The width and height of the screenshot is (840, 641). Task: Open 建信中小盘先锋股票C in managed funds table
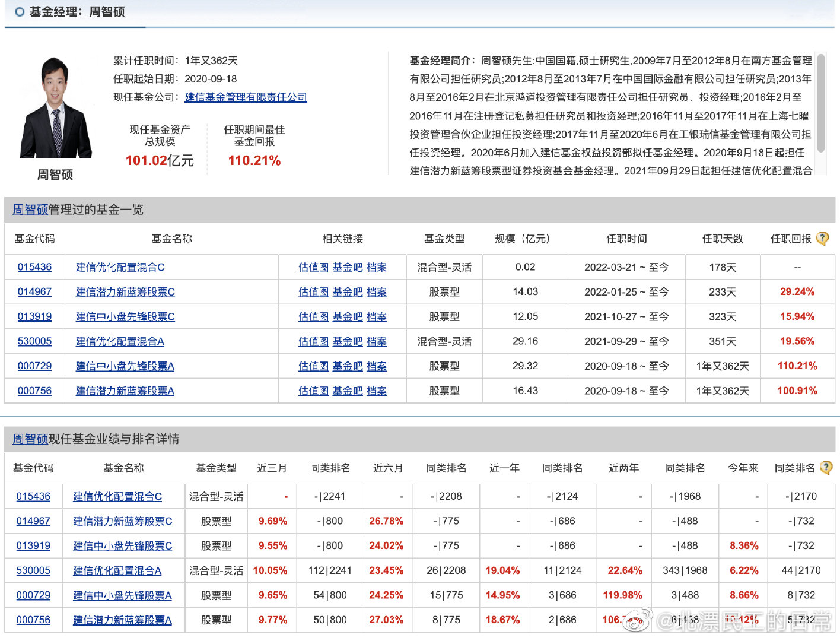click(x=125, y=316)
